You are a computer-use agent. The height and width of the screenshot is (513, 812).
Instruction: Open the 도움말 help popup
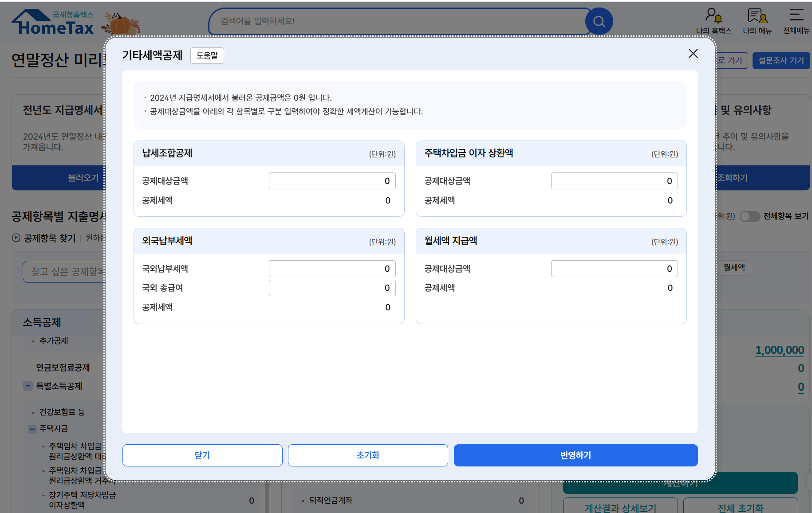207,55
